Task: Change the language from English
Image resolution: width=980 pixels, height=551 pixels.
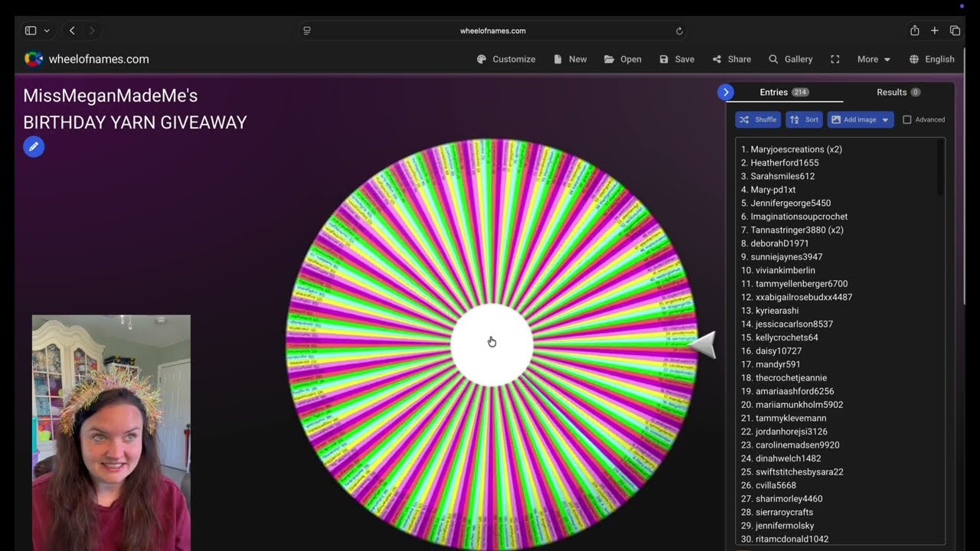Action: [932, 59]
